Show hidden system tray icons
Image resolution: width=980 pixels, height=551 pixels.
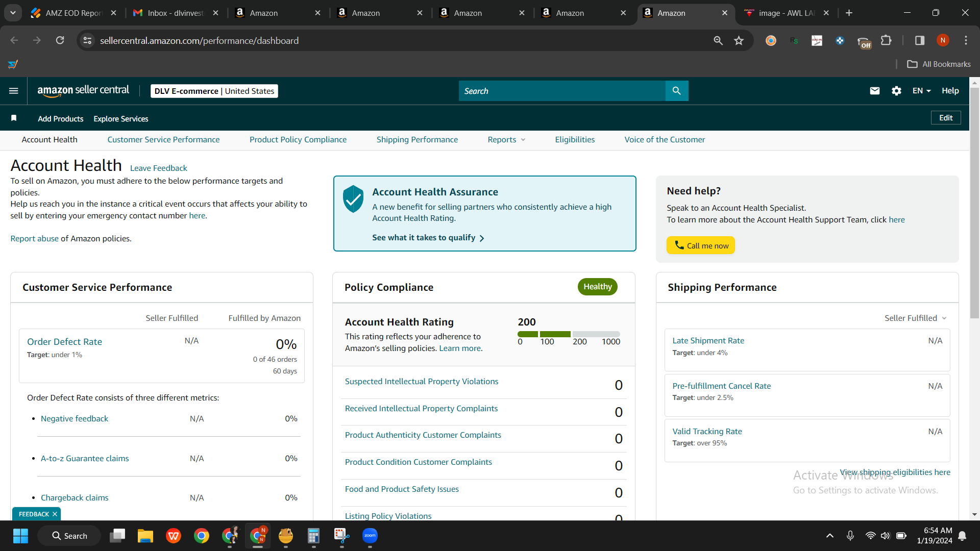[830, 536]
